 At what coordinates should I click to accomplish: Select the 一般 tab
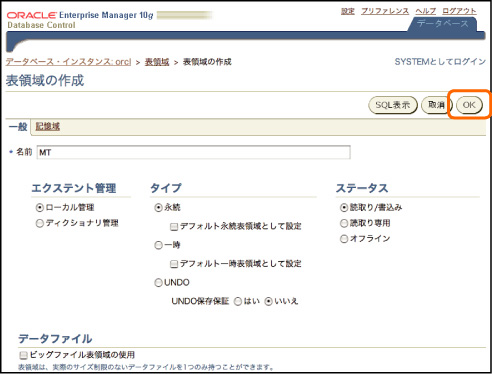point(18,126)
